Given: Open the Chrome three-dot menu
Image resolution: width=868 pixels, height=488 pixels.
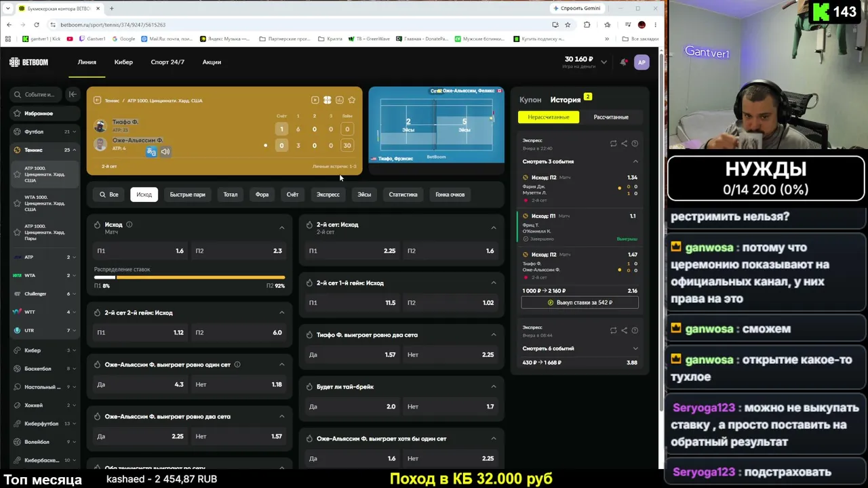Looking at the screenshot, I should pyautogui.click(x=655, y=24).
